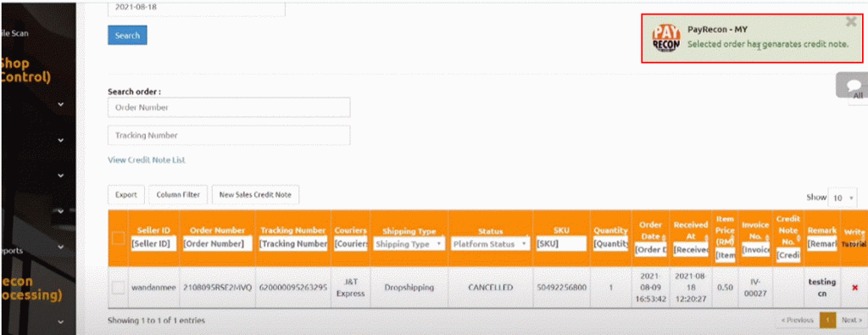Click the Tutorial label under Write column
Image resolution: width=868 pixels, height=335 pixels.
pyautogui.click(x=854, y=244)
